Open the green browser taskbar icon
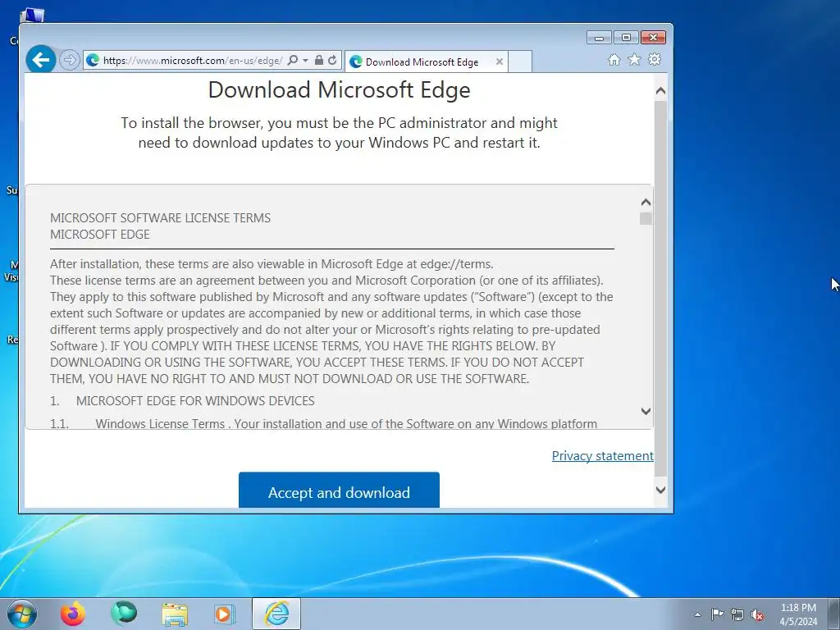 click(x=124, y=613)
